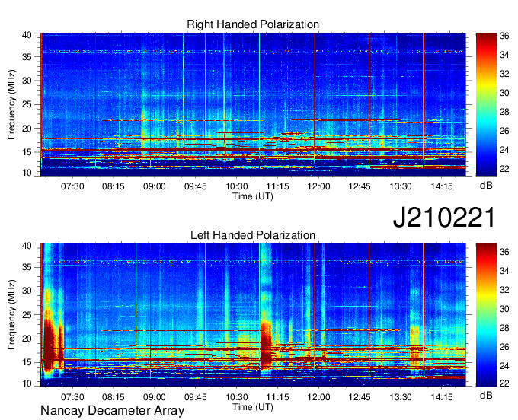Viewport: 518px width, 420px height.
Task: Click the 22 dB value on Left Handed colorbar
Action: pos(504,383)
